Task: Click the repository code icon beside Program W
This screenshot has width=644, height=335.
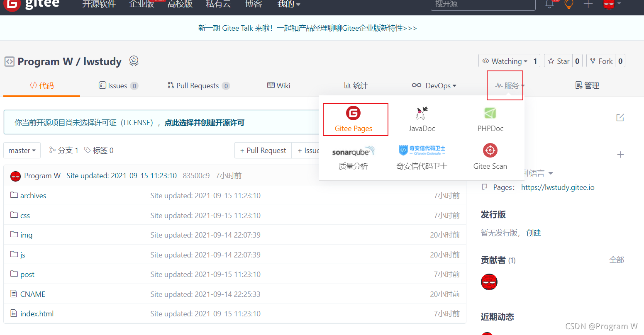Action: [9, 62]
